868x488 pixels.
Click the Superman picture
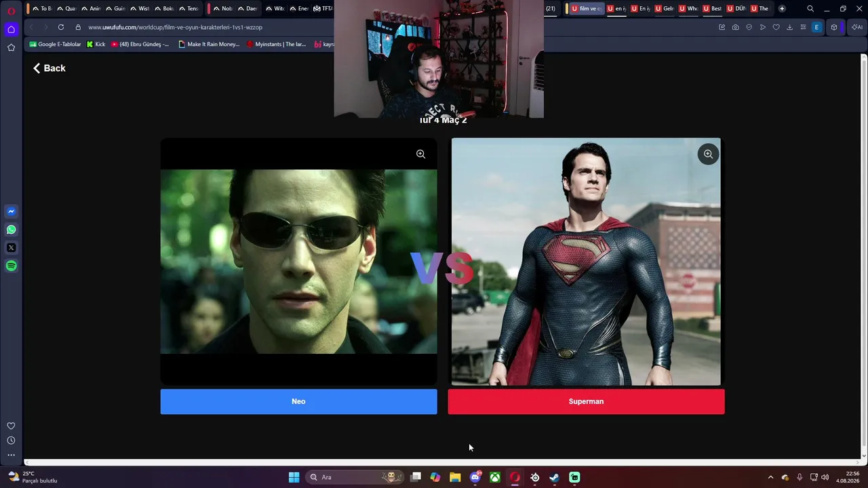[x=587, y=262]
